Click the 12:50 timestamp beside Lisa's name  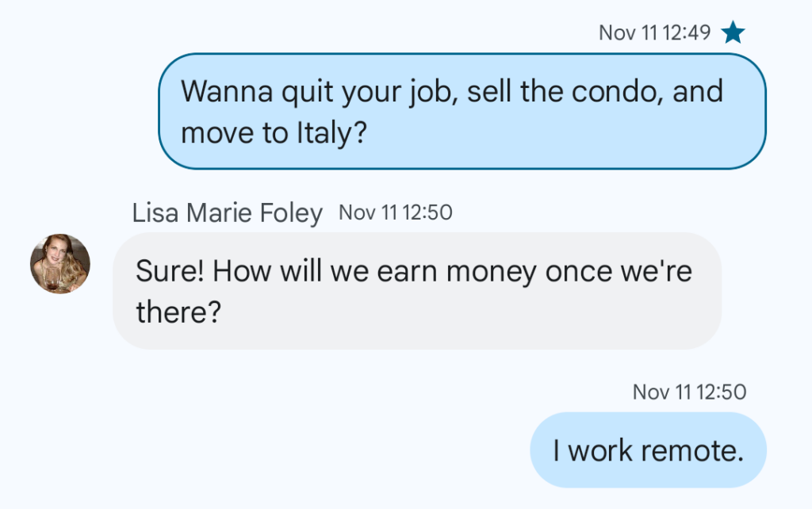click(396, 212)
